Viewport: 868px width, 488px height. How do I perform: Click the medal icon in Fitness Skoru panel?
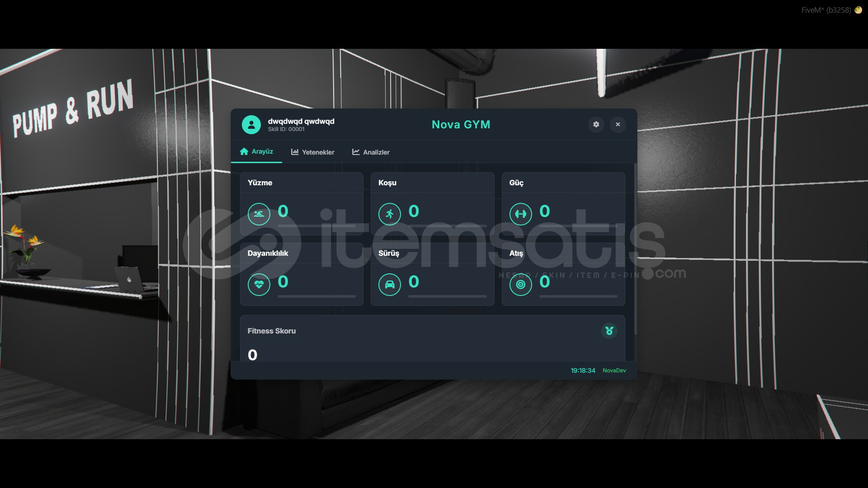[x=609, y=331]
